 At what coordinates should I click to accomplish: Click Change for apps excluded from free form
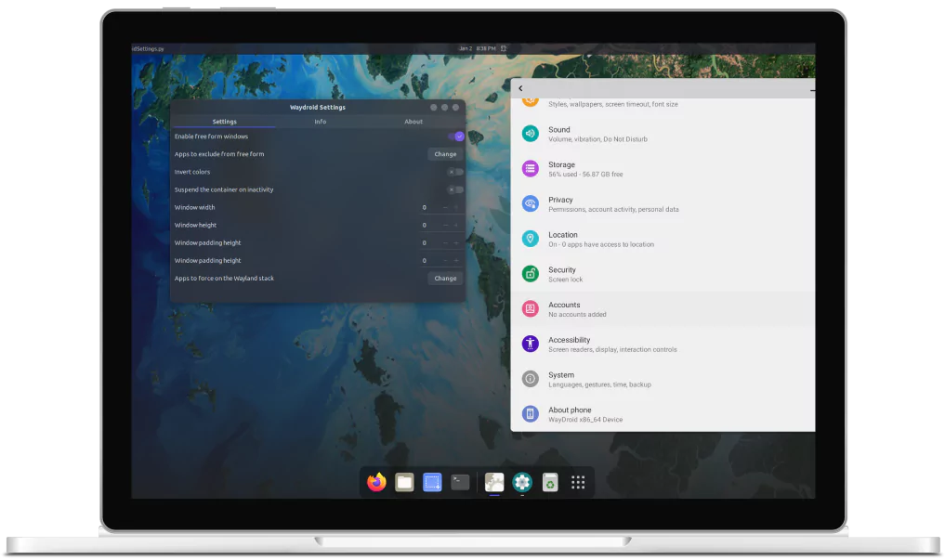(x=445, y=154)
